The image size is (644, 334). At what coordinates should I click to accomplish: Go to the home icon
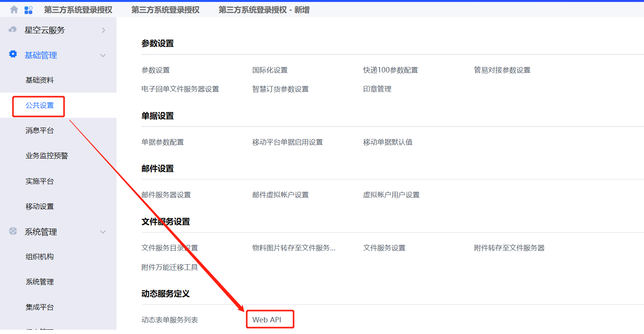pyautogui.click(x=14, y=10)
